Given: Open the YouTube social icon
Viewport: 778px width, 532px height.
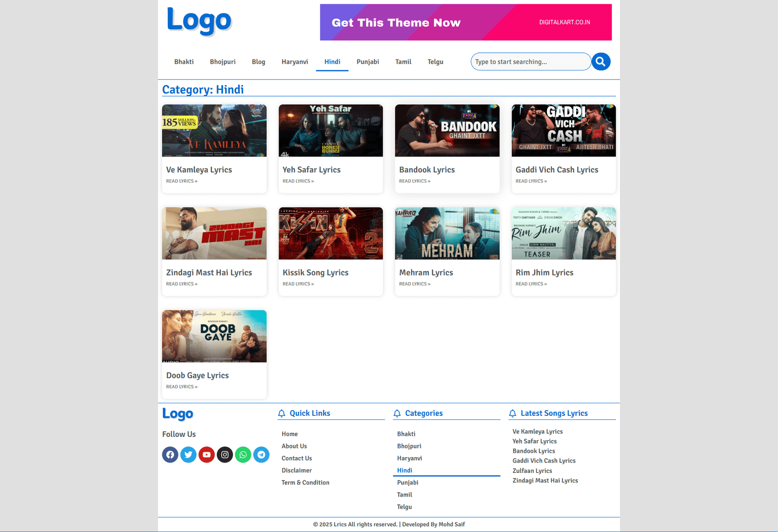Looking at the screenshot, I should tap(207, 455).
